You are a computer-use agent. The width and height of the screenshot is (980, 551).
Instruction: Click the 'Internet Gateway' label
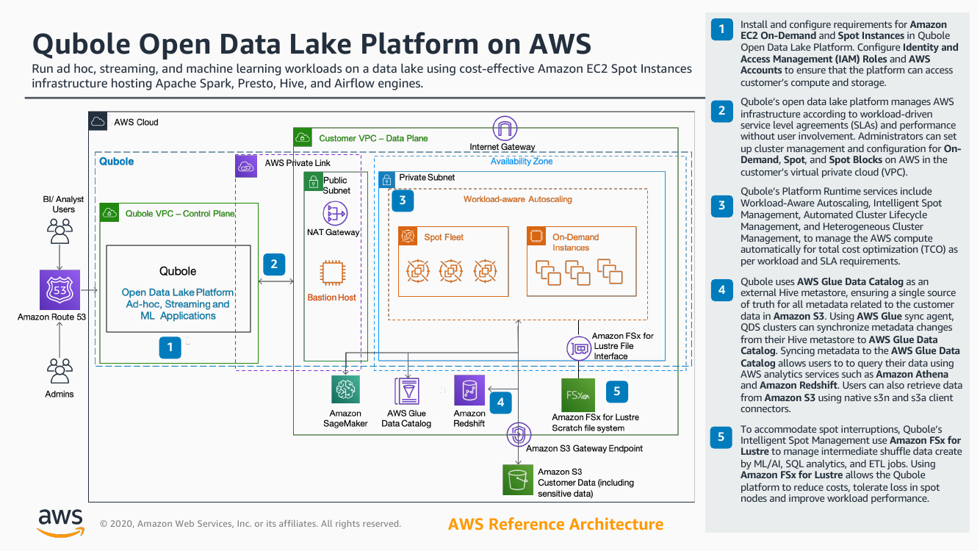click(x=502, y=147)
